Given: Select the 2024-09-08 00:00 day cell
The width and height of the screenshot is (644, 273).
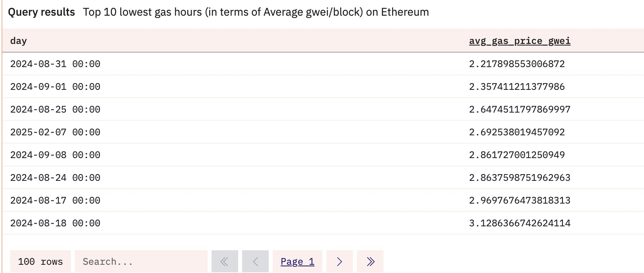Looking at the screenshot, I should [55, 155].
